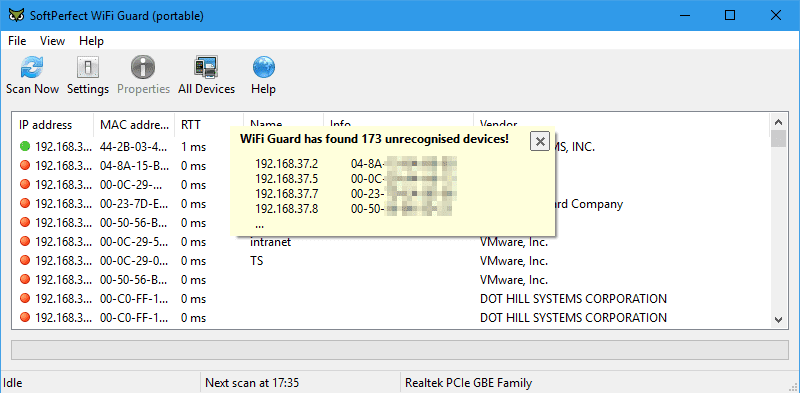800x393 pixels.
Task: Click 192.168.37.7 in the notification popup
Action: [x=287, y=194]
